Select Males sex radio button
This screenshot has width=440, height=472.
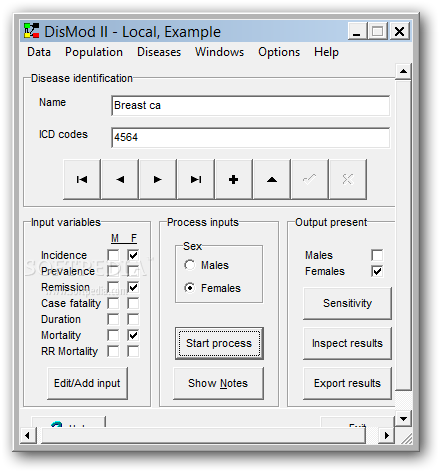(190, 265)
